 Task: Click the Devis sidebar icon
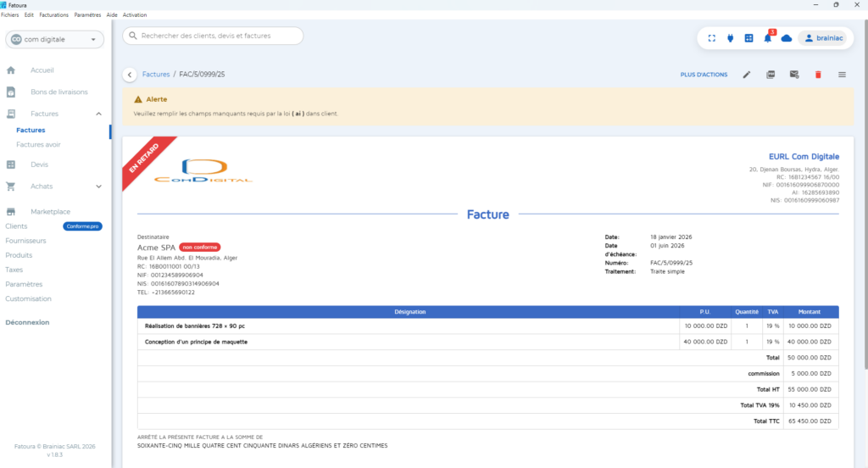[x=11, y=164]
